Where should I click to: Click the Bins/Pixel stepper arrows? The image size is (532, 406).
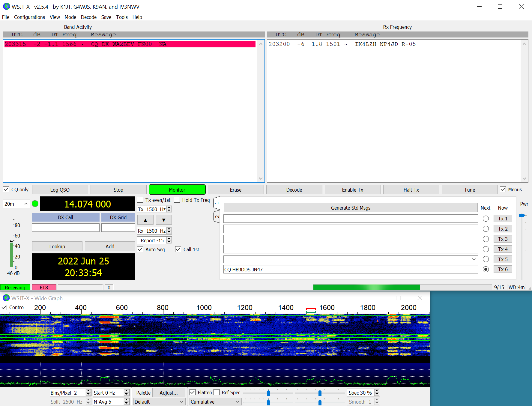click(88, 393)
